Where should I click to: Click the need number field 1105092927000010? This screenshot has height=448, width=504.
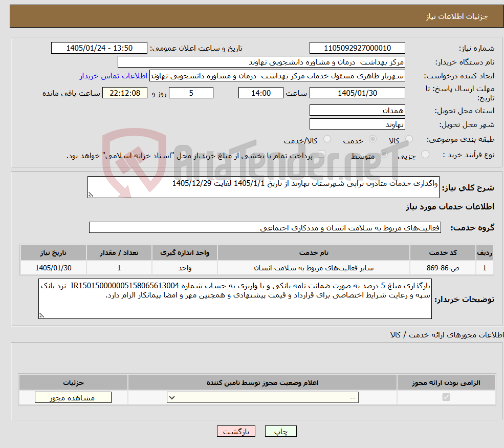(357, 48)
